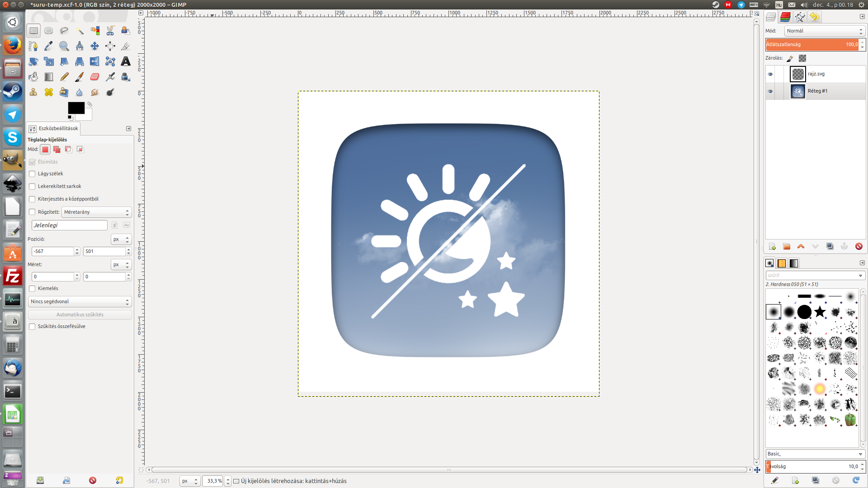Select the Scale tool
Viewport: 868px width, 488px height.
pyautogui.click(x=49, y=61)
